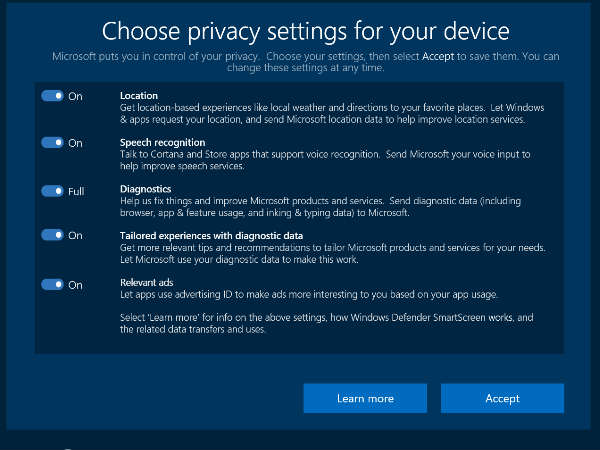Click the Choose privacy settings title

pyautogui.click(x=306, y=31)
